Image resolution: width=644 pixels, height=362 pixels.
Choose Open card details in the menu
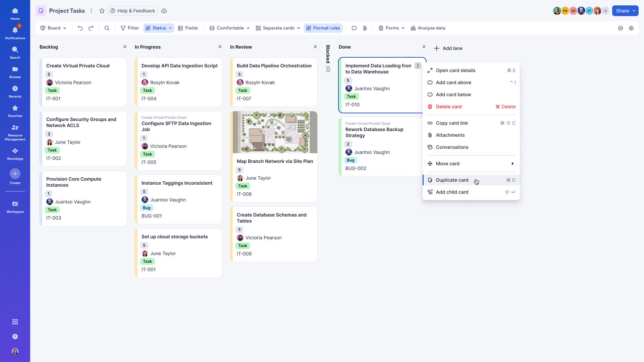point(455,70)
